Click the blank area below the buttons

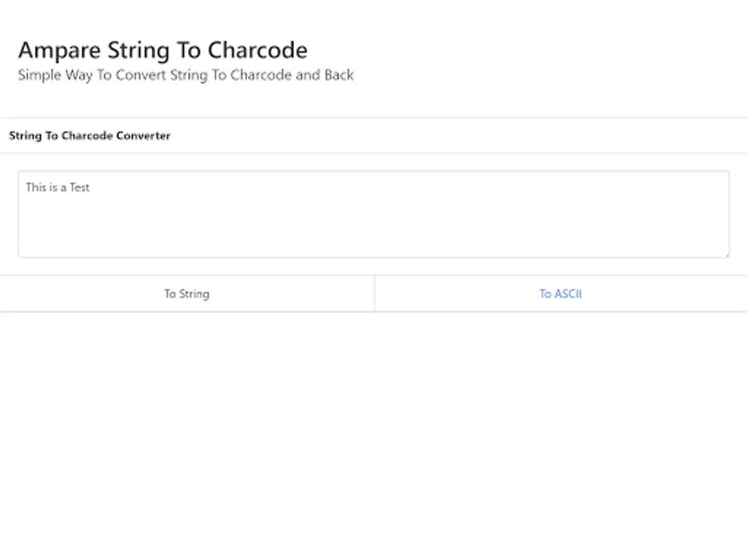pyautogui.click(x=374, y=436)
